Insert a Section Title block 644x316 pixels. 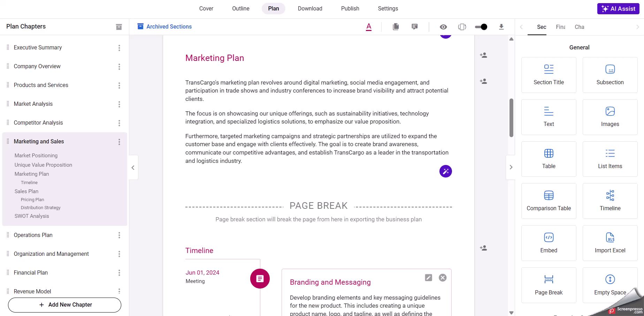click(x=549, y=75)
